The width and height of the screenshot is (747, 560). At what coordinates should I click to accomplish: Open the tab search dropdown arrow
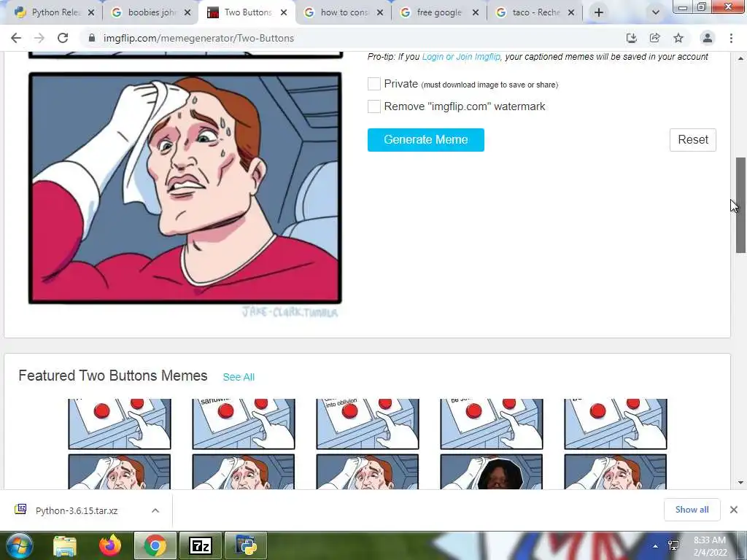tap(656, 12)
